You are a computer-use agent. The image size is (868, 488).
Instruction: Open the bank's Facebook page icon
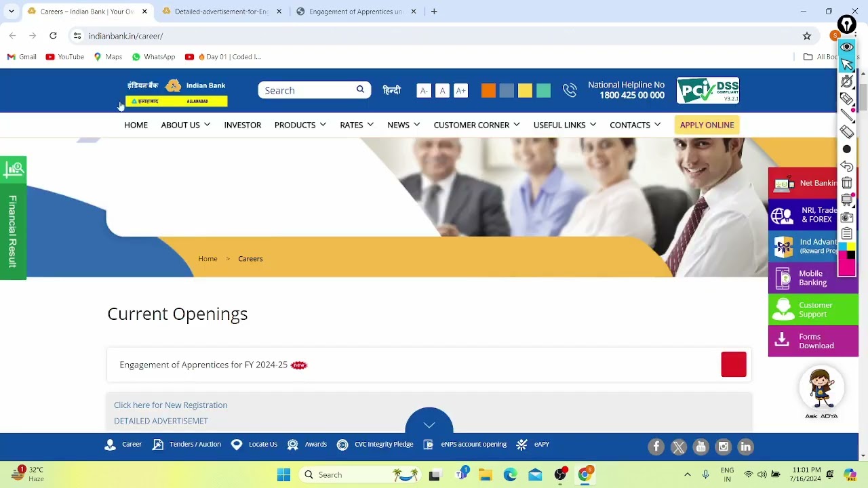pos(656,447)
